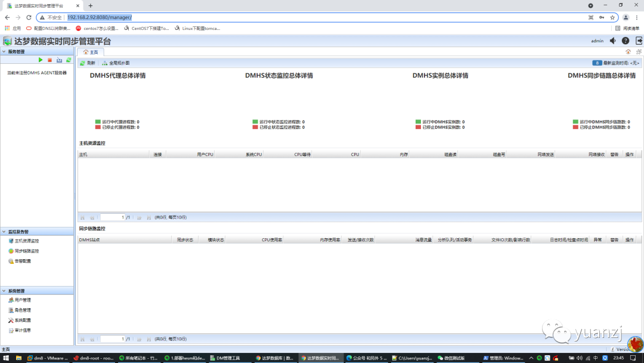The width and height of the screenshot is (644, 363).
Task: Open a new browser tab
Action: (x=91, y=6)
